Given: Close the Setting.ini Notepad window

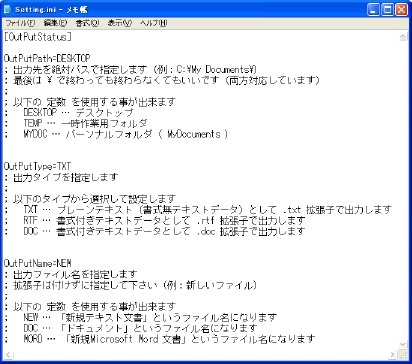Looking at the screenshot, I should click(x=401, y=9).
